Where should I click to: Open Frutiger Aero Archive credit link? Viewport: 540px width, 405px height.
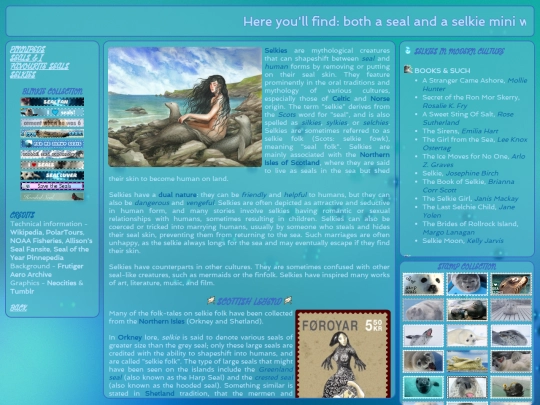tap(46, 270)
